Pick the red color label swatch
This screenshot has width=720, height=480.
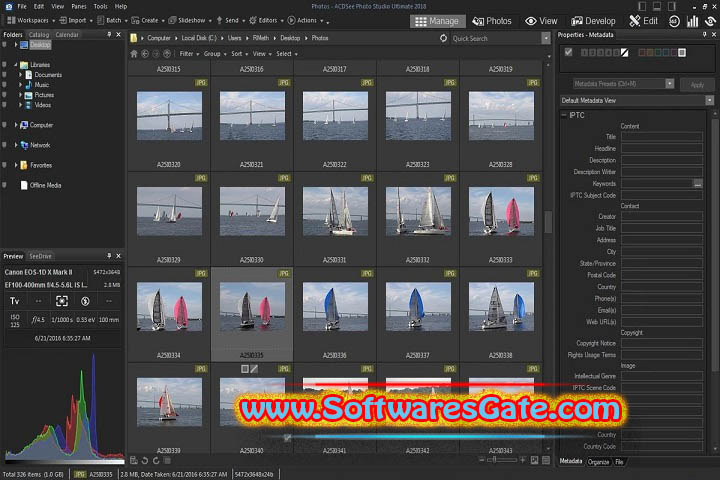[642, 53]
